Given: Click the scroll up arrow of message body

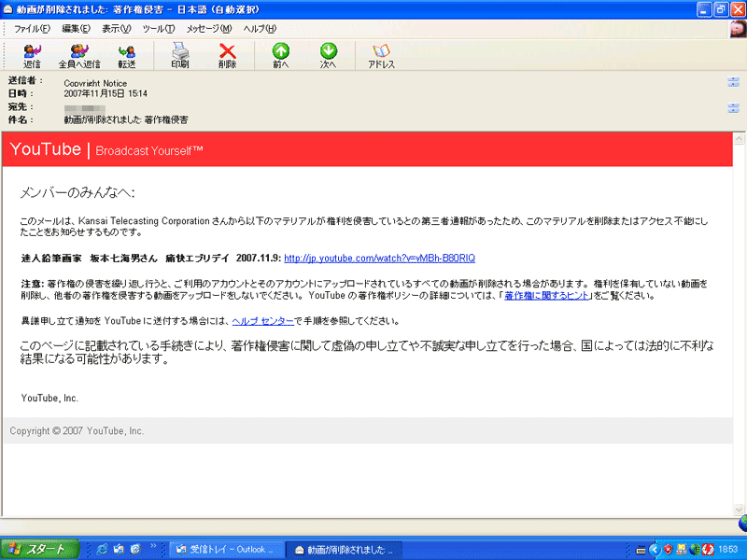Looking at the screenshot, I should pyautogui.click(x=739, y=139).
